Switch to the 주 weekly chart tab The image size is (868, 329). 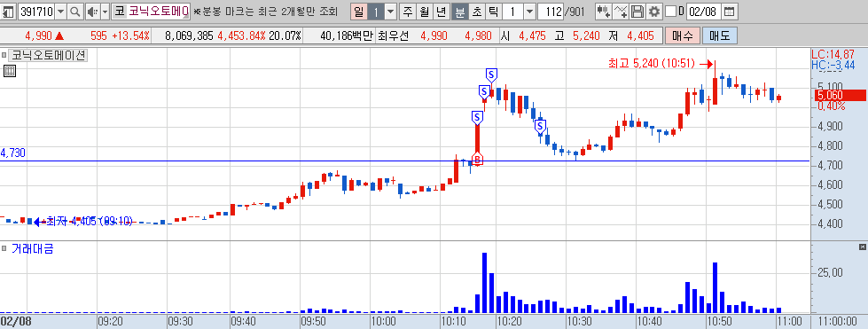click(408, 11)
